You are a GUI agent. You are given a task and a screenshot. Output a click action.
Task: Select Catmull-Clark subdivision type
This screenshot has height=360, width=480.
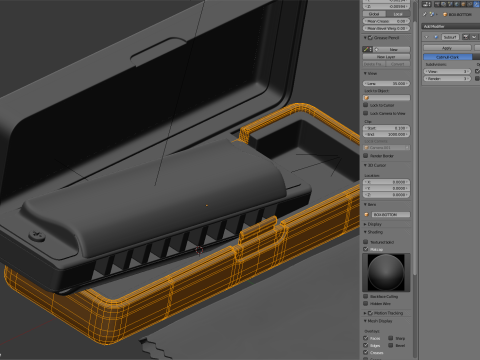coord(448,57)
